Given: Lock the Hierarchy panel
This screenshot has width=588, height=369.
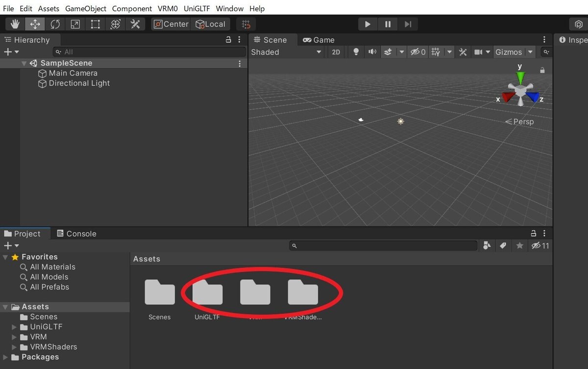Looking at the screenshot, I should (x=228, y=40).
